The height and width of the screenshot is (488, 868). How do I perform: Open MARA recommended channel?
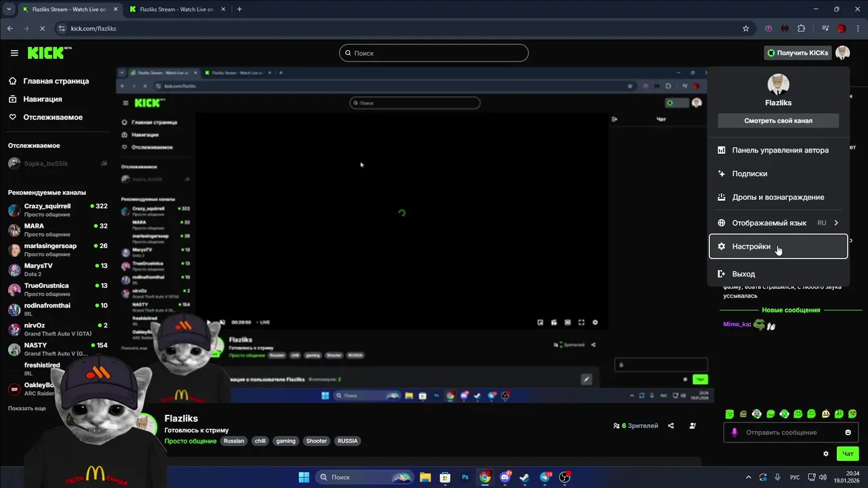pos(58,230)
